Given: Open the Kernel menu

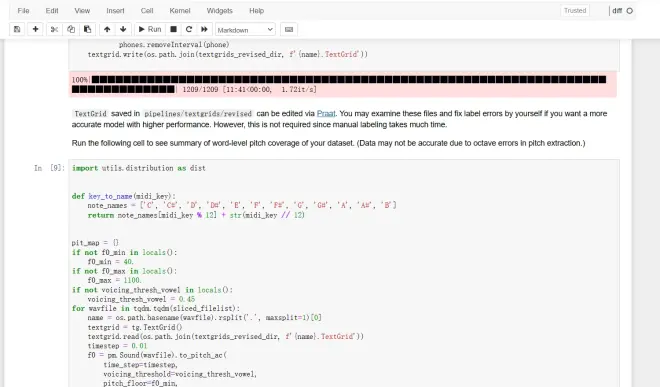Looking at the screenshot, I should click(x=180, y=11).
